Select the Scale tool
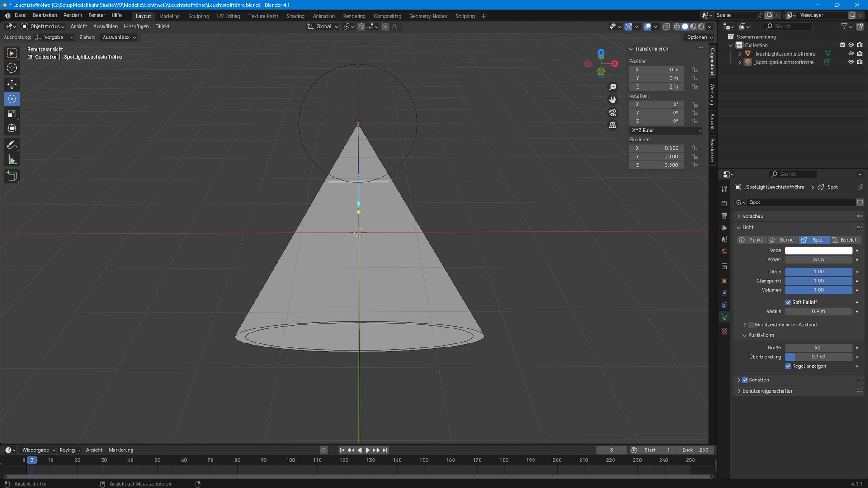 (x=12, y=114)
